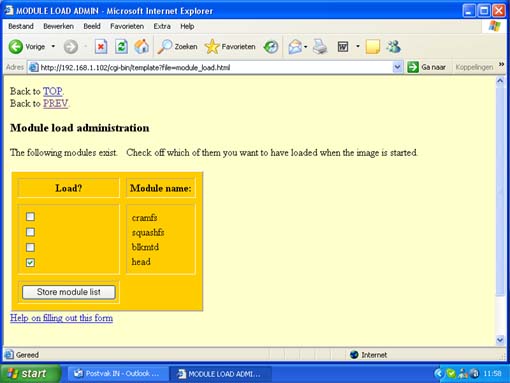Screen dimensions: 510x383
Task: Click the Mail envelope toolbar icon
Action: [x=295, y=47]
